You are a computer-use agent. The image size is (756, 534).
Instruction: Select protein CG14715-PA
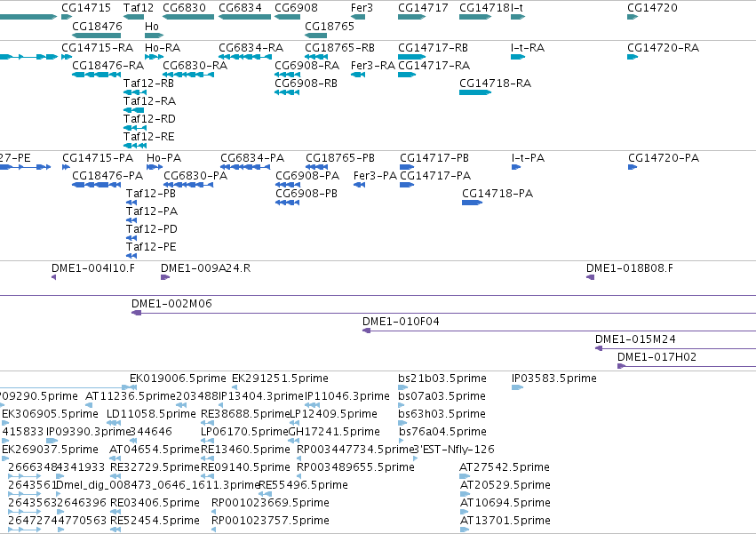[x=98, y=158]
